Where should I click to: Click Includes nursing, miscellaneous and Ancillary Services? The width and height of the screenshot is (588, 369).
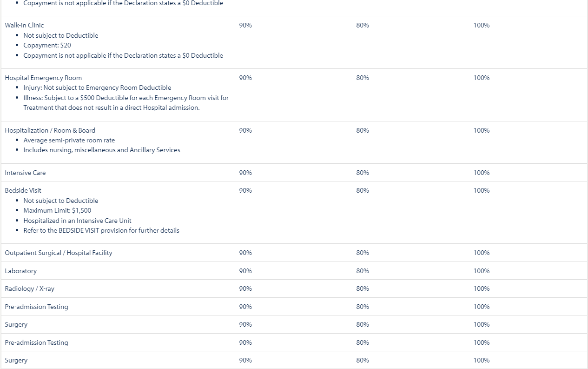tap(102, 150)
